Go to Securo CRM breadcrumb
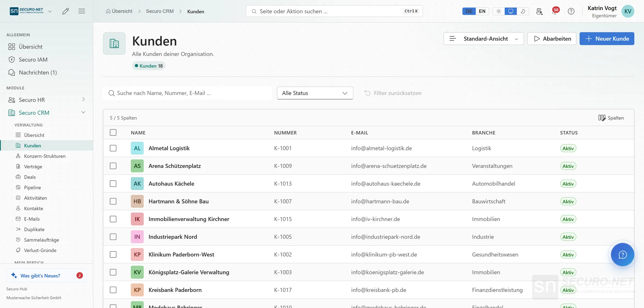This screenshot has height=308, width=644. 160,11
